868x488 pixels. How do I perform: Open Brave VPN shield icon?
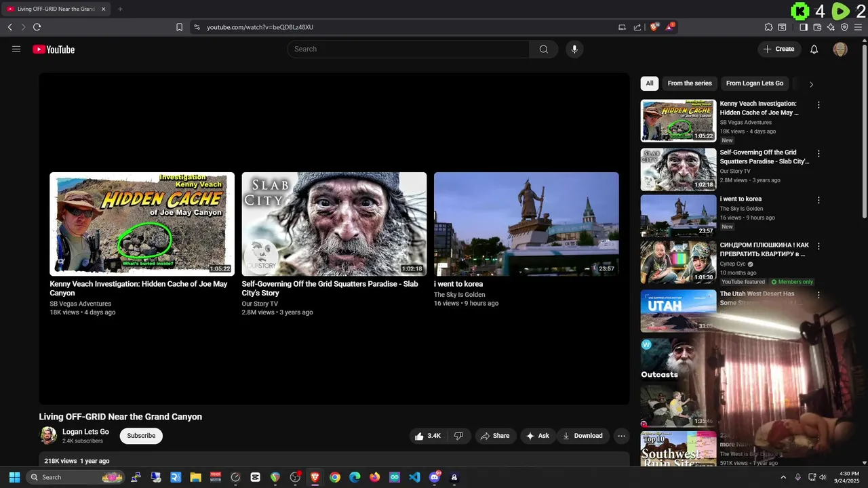coord(844,27)
